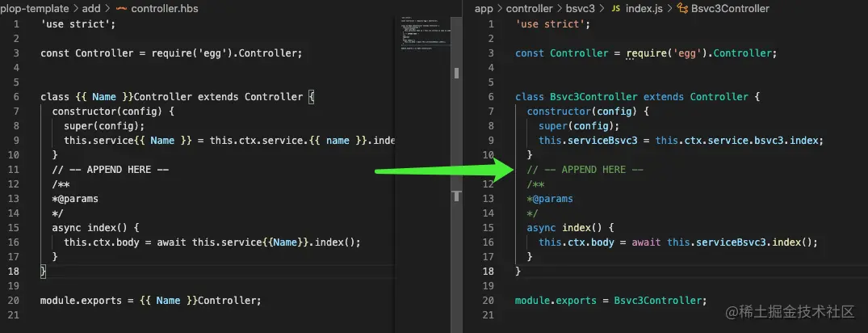Click "bsvc3.index;" on right editor line 9

[x=790, y=140]
